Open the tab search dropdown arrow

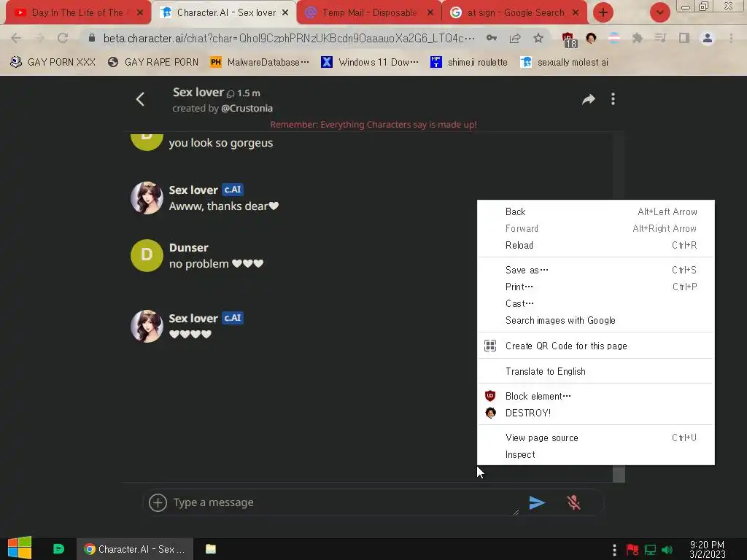point(659,12)
